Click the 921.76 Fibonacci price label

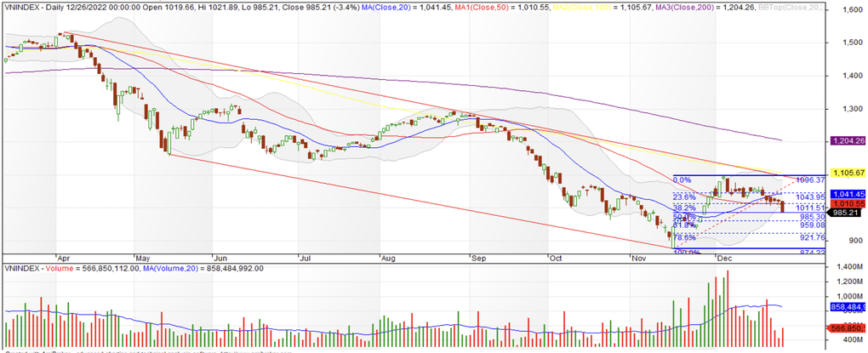[x=813, y=238]
